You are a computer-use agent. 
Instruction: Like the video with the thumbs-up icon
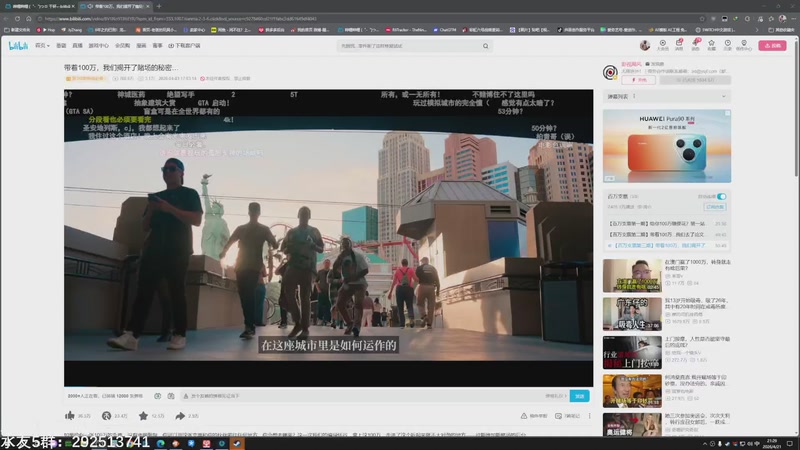(70, 416)
